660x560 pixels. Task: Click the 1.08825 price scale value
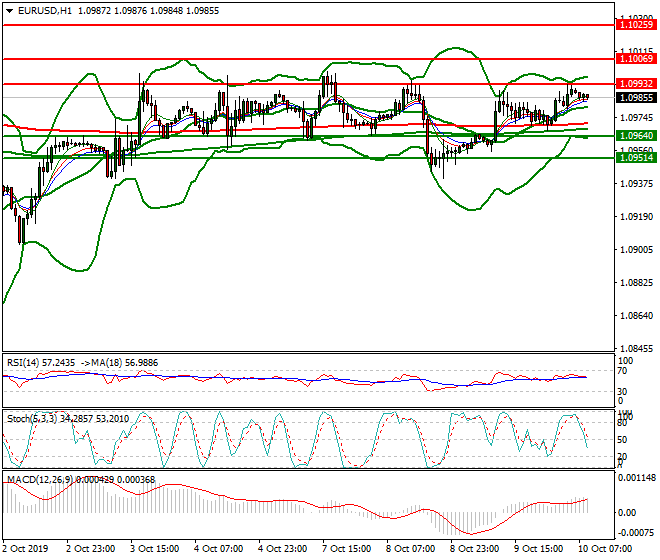pos(637,283)
